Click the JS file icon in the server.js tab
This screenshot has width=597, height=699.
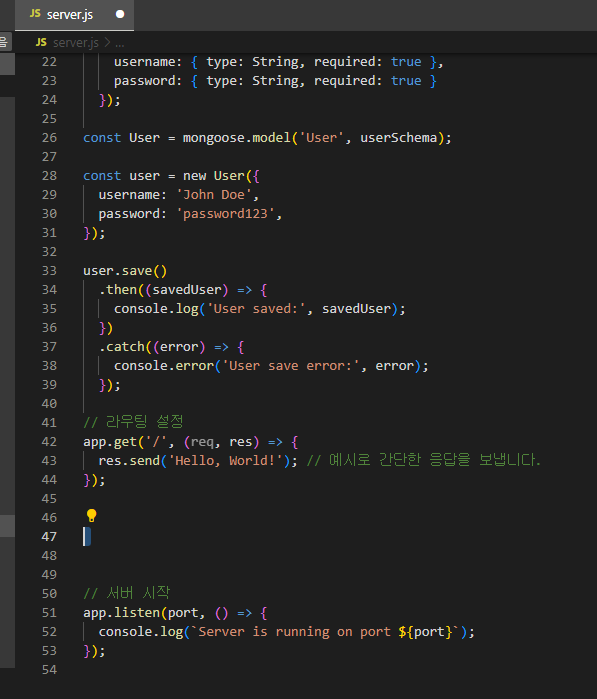pos(35,14)
